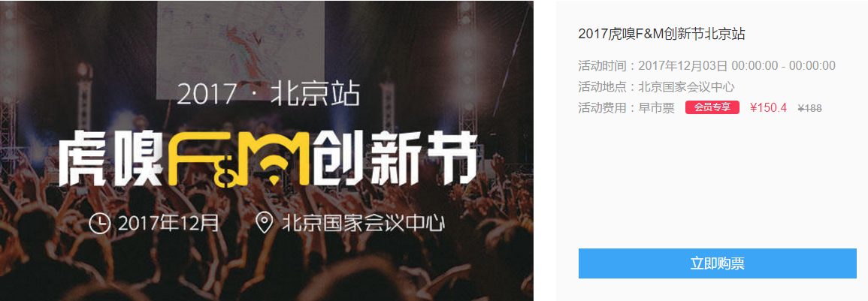Click the clock icon on the banner
The height and width of the screenshot is (301, 868).
pyautogui.click(x=100, y=223)
